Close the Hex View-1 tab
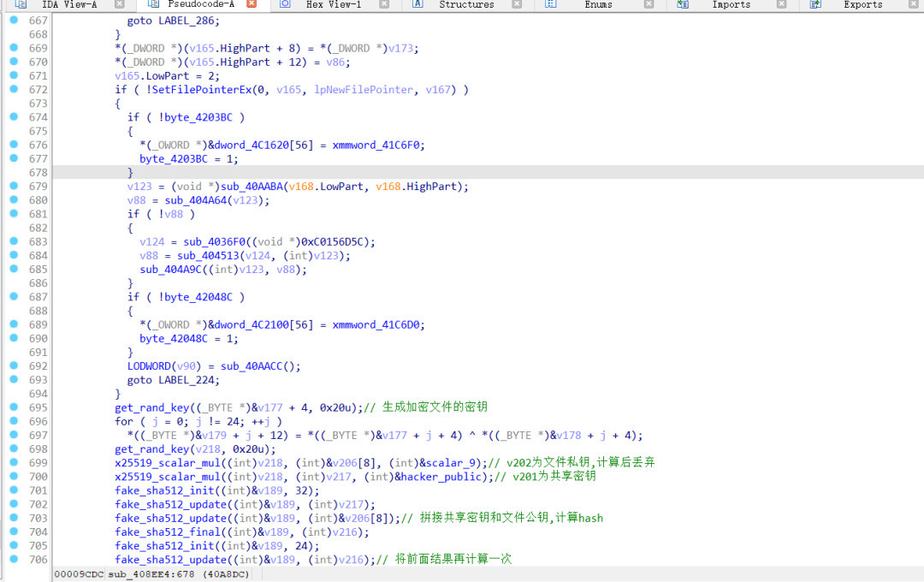 click(x=384, y=4)
